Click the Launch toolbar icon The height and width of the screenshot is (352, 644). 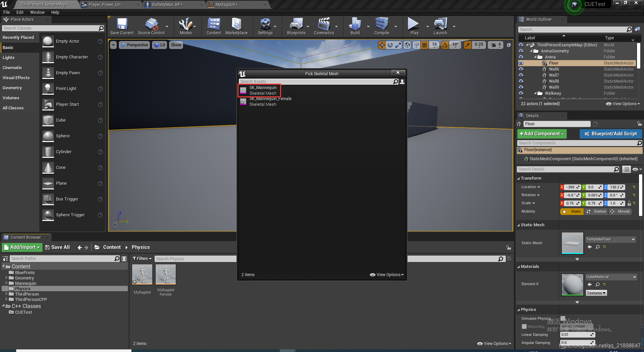tap(440, 26)
